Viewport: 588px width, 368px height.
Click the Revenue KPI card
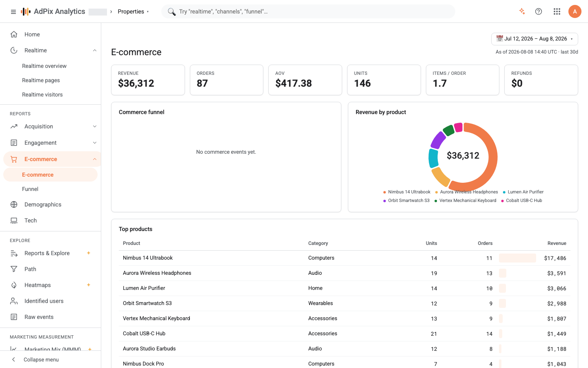tap(148, 80)
